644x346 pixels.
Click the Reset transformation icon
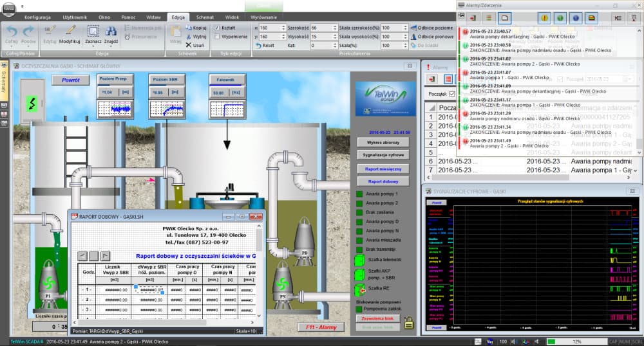point(258,46)
